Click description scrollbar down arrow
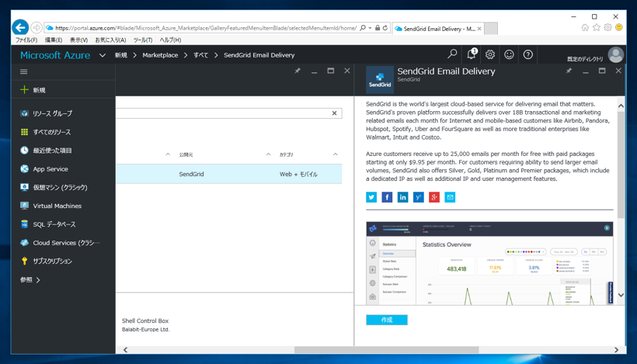 click(x=621, y=295)
